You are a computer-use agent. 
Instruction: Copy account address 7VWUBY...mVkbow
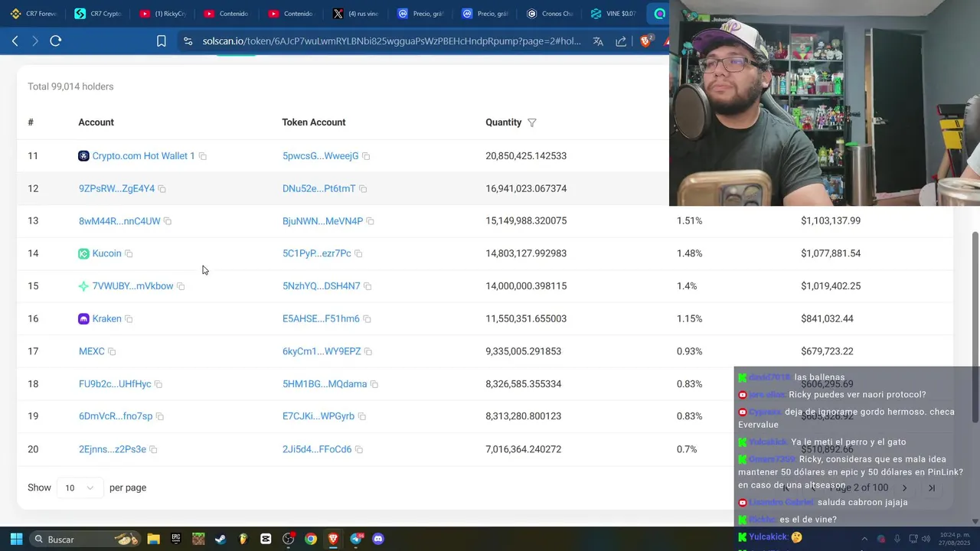181,286
